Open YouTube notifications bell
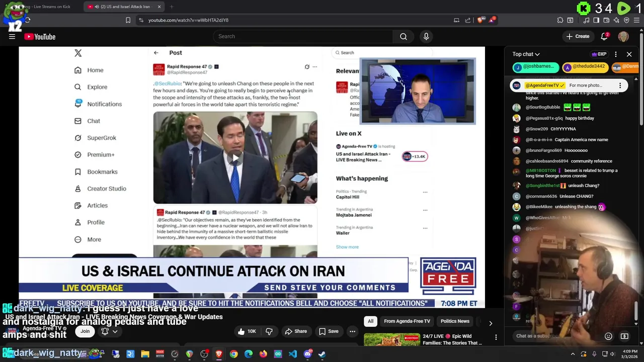Screen dimensions: 644x362 [605, 36]
